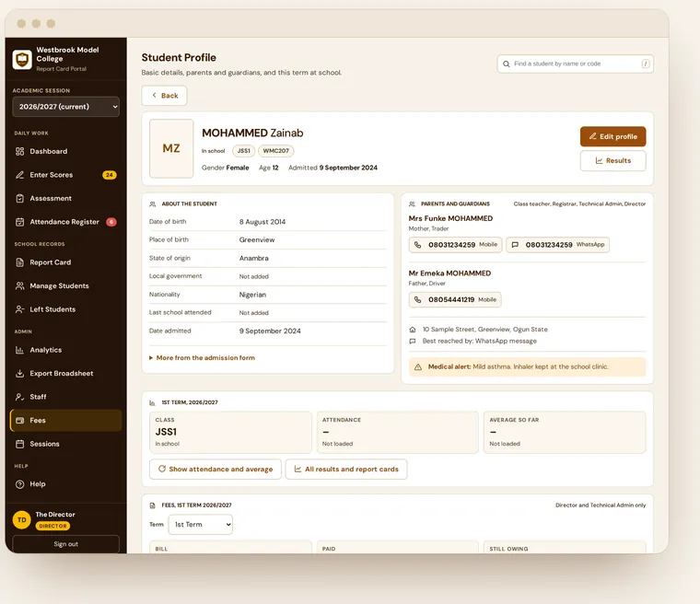Open Manage Students page

point(65,285)
